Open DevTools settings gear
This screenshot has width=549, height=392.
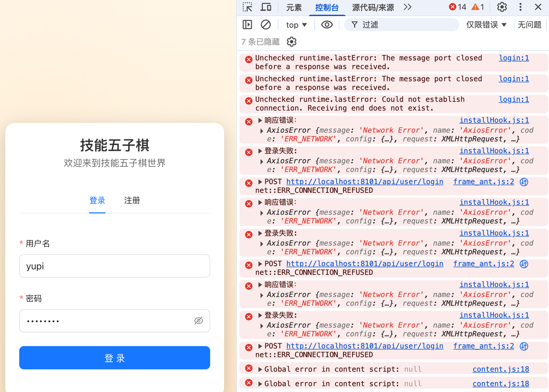click(502, 7)
